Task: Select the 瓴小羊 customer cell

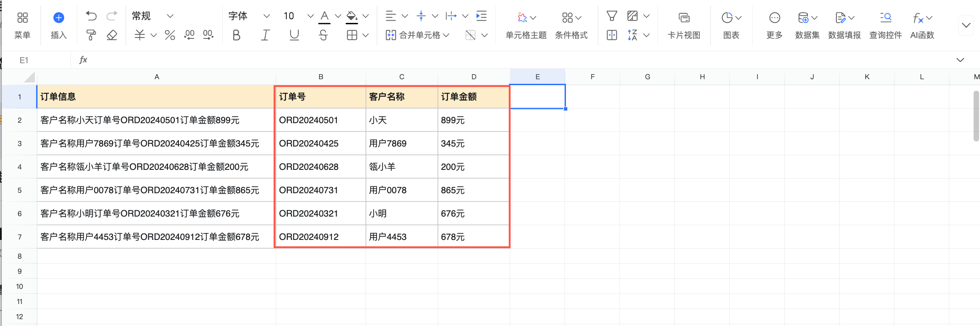Action: [402, 167]
